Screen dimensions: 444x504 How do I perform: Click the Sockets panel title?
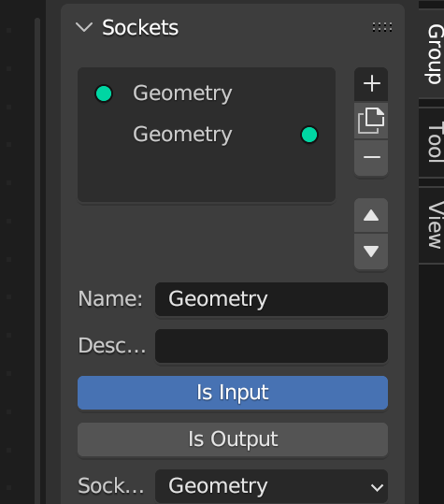pyautogui.click(x=140, y=27)
